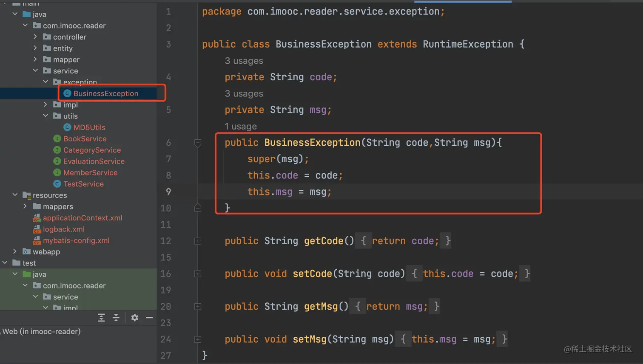Click the '3 usages' hint above msg field

244,93
